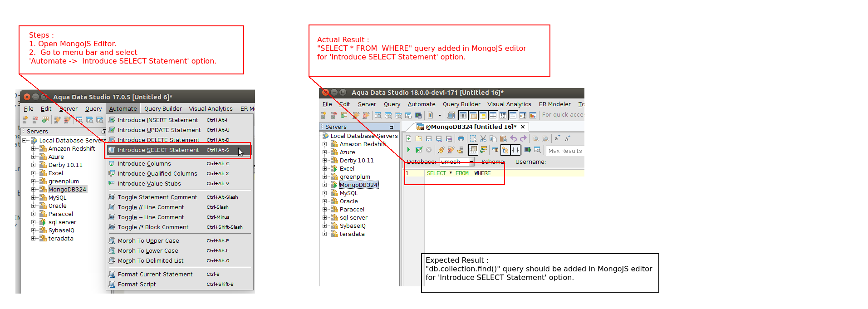The height and width of the screenshot is (309, 868).
Task: Click the decrease font size 'a' icon
Action: tap(557, 138)
